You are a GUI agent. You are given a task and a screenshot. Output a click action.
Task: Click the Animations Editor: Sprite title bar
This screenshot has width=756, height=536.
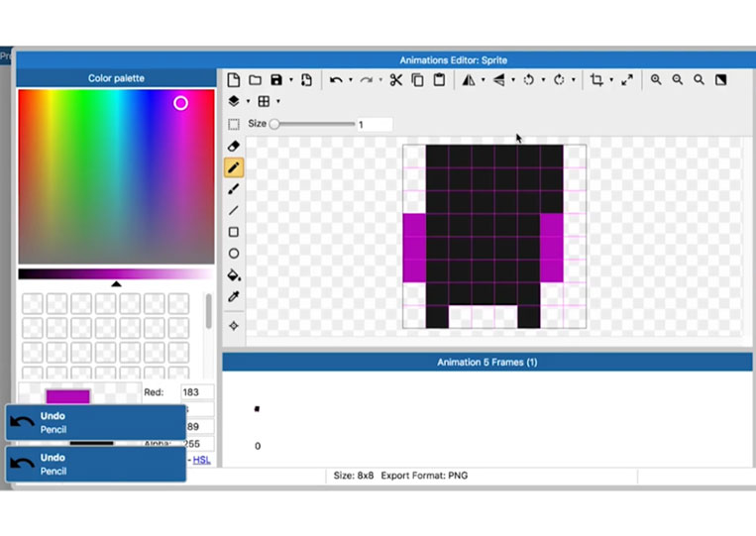[x=385, y=60]
